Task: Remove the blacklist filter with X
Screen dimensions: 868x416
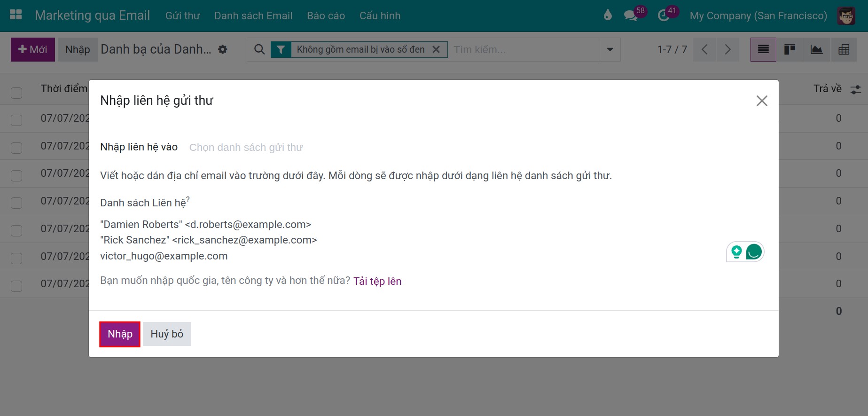Action: tap(436, 49)
